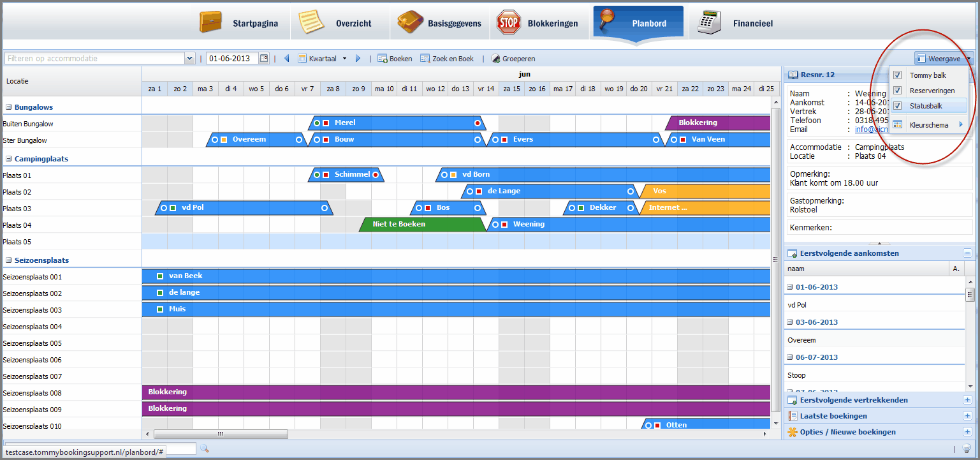Open the Weergave view menu

[x=944, y=58]
